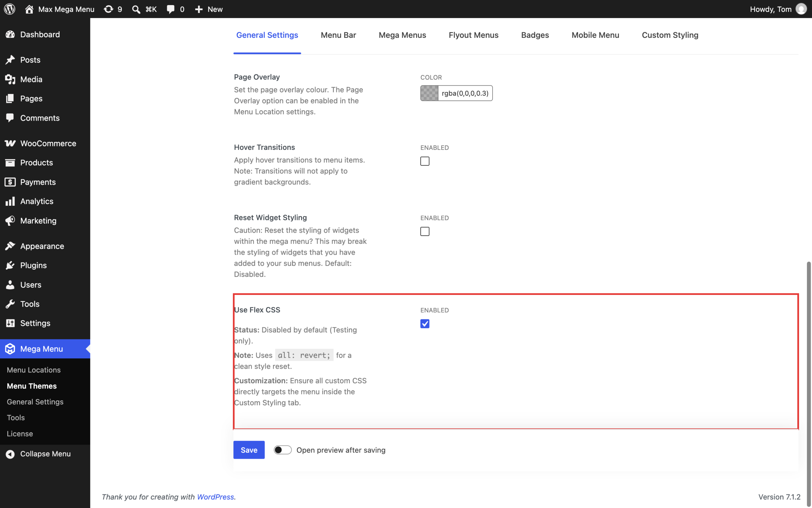
Task: Click the user avatar next to Howdy, Tom
Action: coord(801,9)
